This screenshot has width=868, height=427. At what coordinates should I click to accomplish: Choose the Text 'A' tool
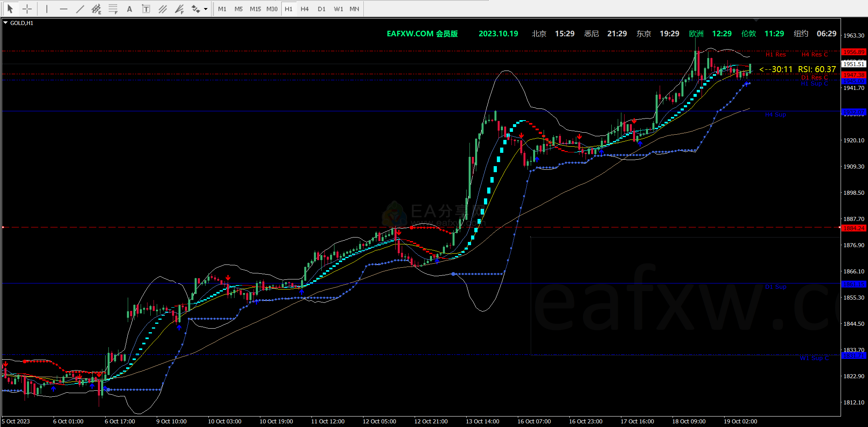[129, 8]
